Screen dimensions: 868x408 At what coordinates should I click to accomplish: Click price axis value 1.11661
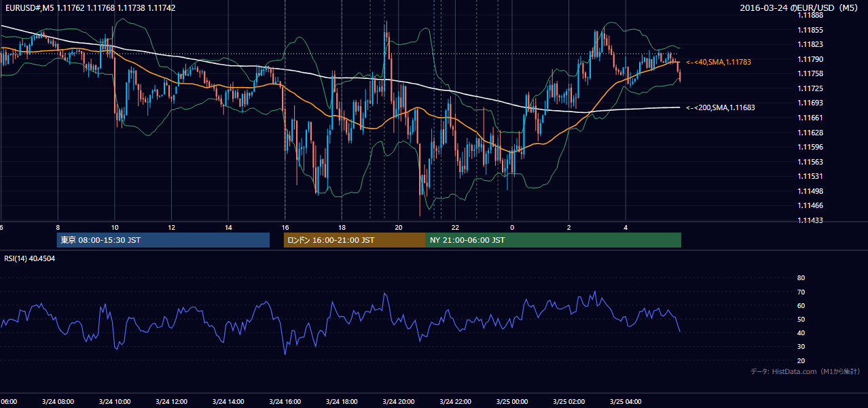[x=810, y=118]
